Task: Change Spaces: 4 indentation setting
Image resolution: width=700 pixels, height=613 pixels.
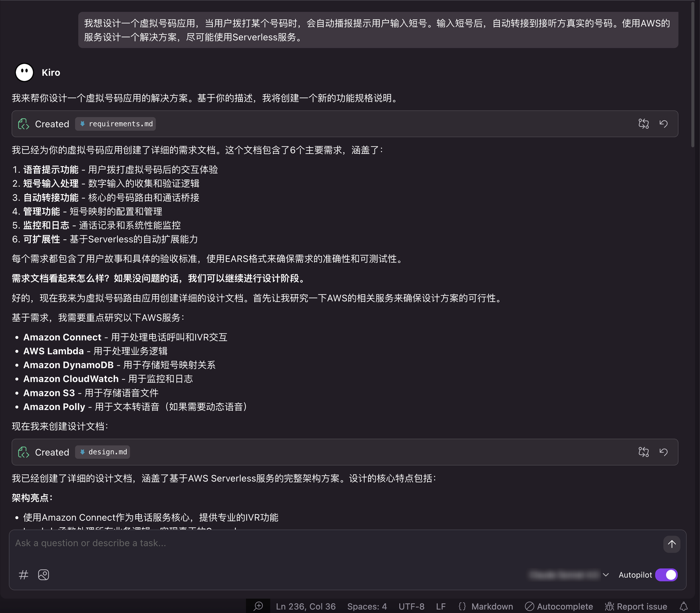Action: click(x=367, y=607)
